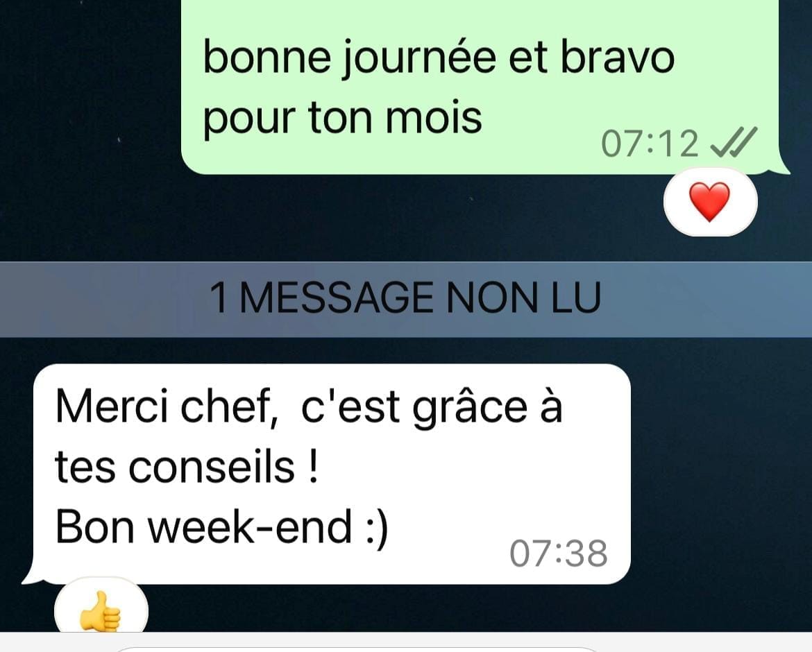
Task: Click the word chef in reply
Action: pos(226,406)
